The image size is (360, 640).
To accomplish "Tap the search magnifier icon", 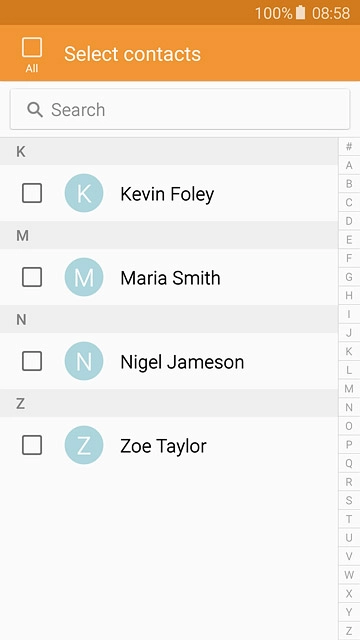I will [x=35, y=109].
